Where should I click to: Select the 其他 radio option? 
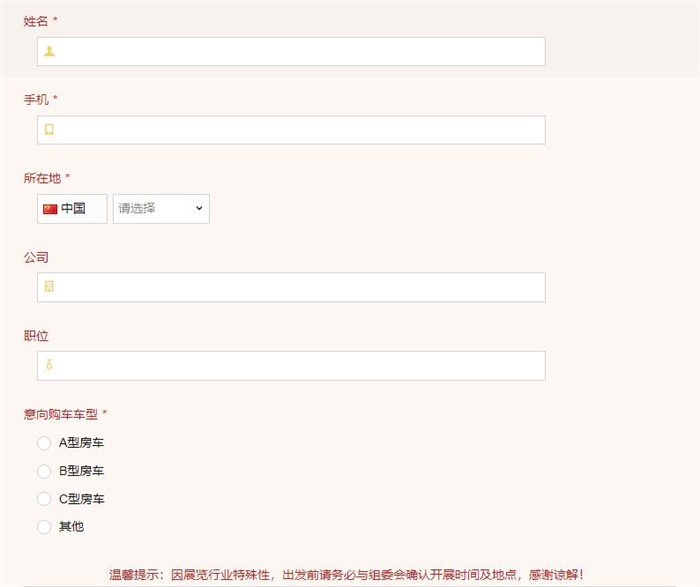[x=44, y=527]
